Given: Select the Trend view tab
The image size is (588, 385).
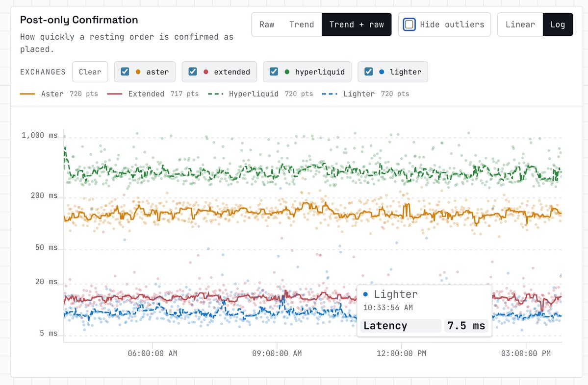Looking at the screenshot, I should pos(302,24).
